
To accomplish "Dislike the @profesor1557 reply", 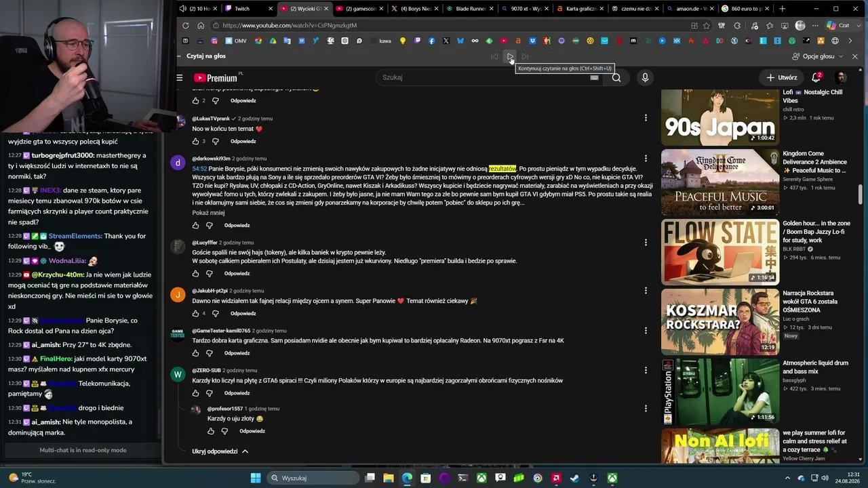I will 224,431.
